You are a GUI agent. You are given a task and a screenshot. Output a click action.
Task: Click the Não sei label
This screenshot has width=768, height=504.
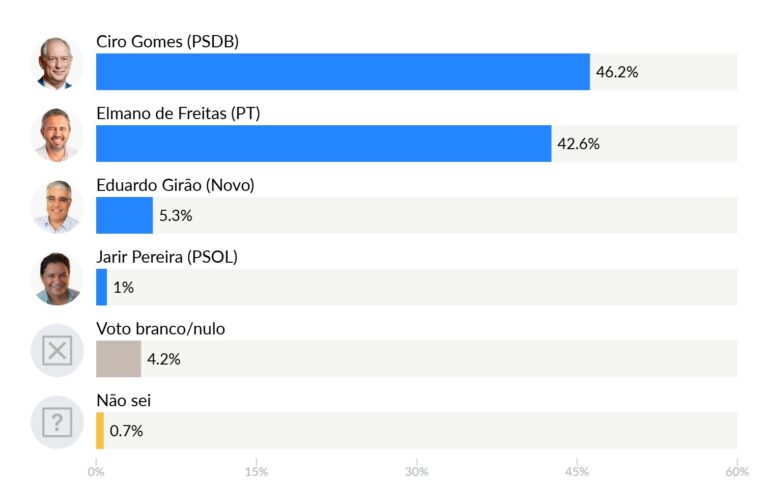123,400
